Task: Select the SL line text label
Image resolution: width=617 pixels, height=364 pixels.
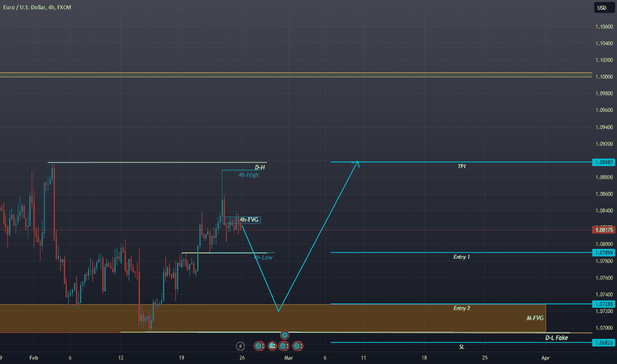Action: coord(461,347)
